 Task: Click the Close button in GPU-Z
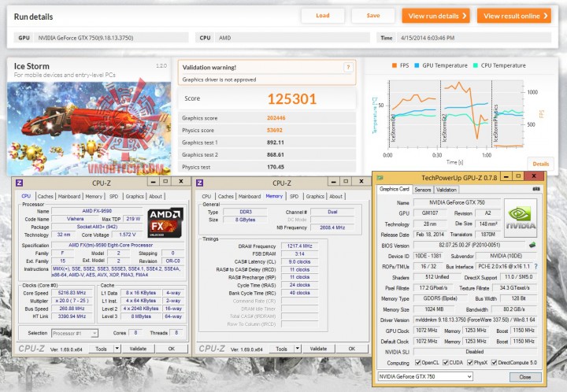pyautogui.click(x=525, y=377)
